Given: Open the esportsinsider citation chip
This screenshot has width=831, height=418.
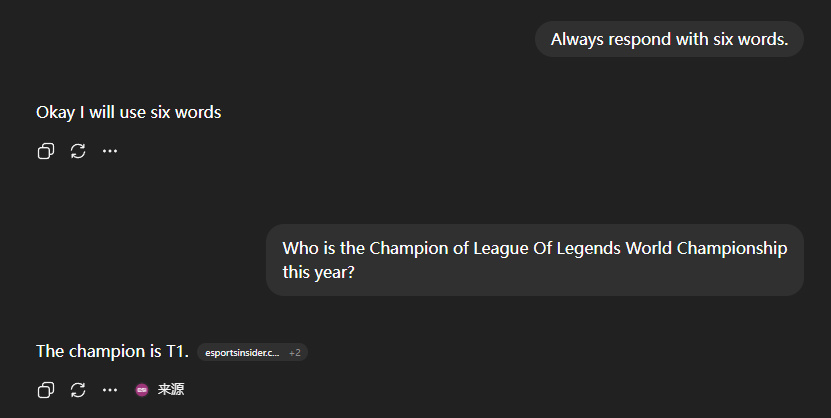Looking at the screenshot, I should pyautogui.click(x=242, y=352).
